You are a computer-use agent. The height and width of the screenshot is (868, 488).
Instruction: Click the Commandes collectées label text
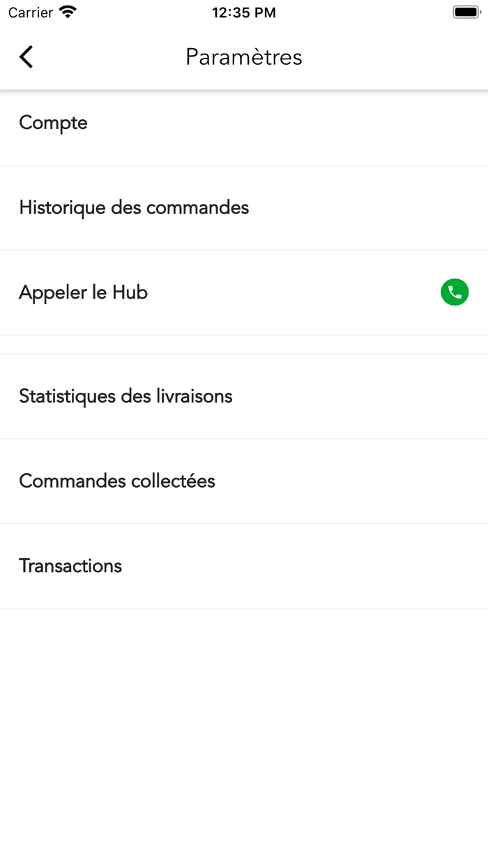117,481
